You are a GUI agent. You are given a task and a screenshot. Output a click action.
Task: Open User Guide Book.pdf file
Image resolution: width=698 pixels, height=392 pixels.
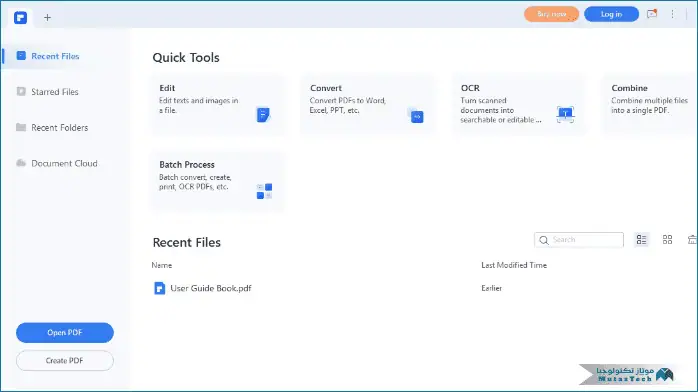(x=211, y=288)
